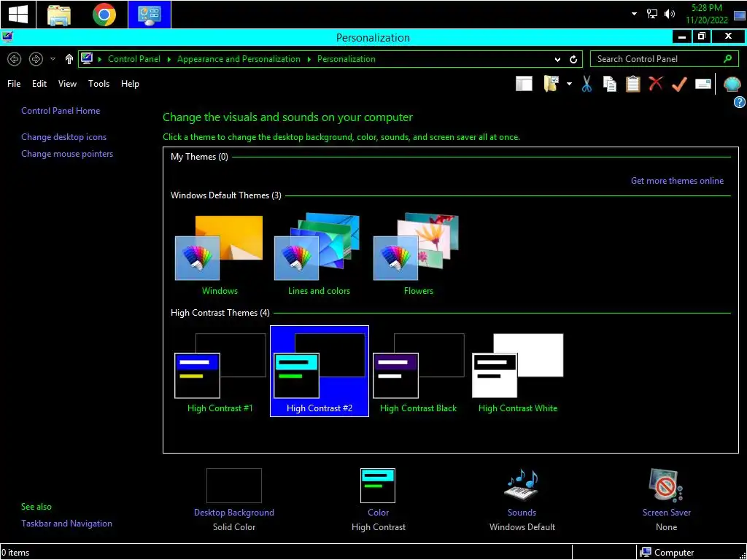Click the window system icon in title bar
Screen dimensions: 747x560
[x=7, y=37]
